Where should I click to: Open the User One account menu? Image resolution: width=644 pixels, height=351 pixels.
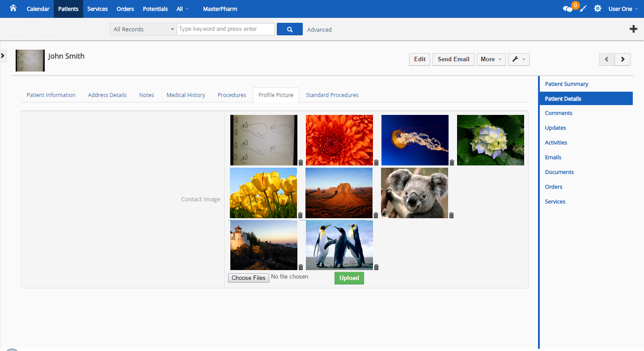pyautogui.click(x=623, y=9)
